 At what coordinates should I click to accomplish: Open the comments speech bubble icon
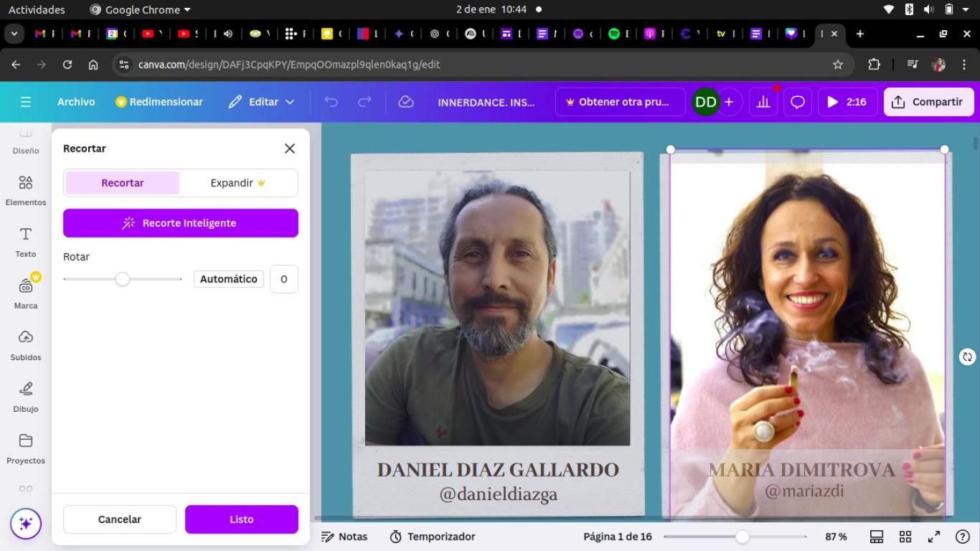[x=798, y=102]
